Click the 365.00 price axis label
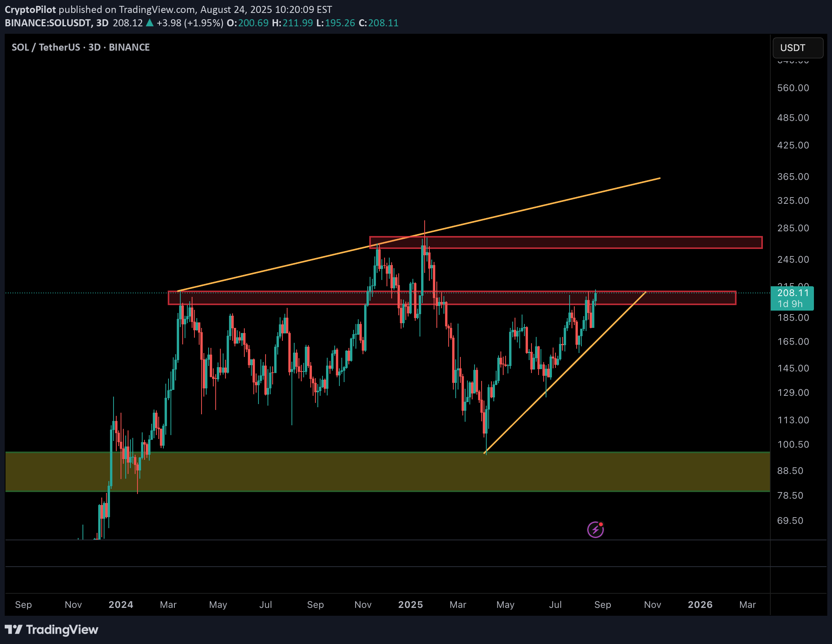 793,177
